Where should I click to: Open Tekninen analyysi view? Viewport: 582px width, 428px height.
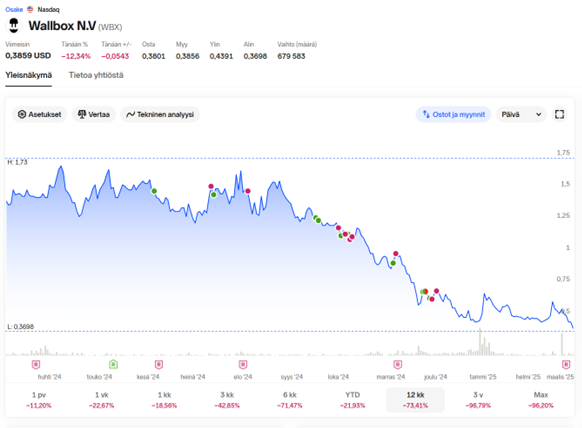[160, 114]
